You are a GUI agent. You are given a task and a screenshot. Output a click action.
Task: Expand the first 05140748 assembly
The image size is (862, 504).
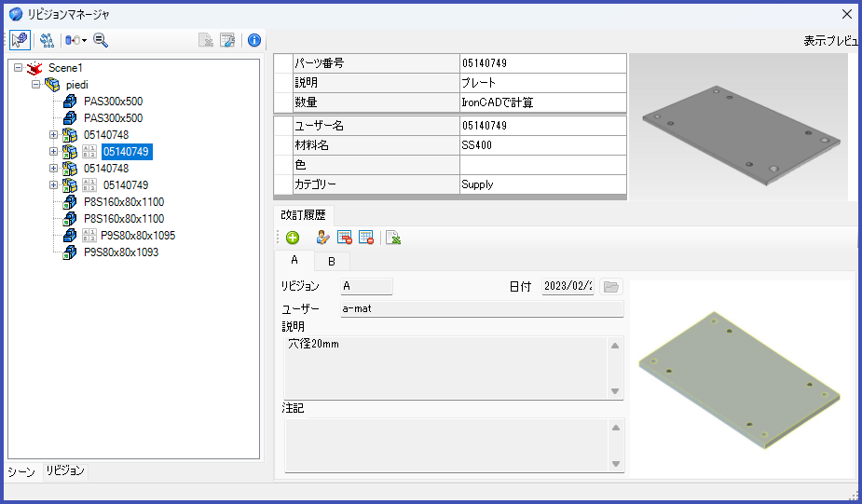pyautogui.click(x=53, y=135)
